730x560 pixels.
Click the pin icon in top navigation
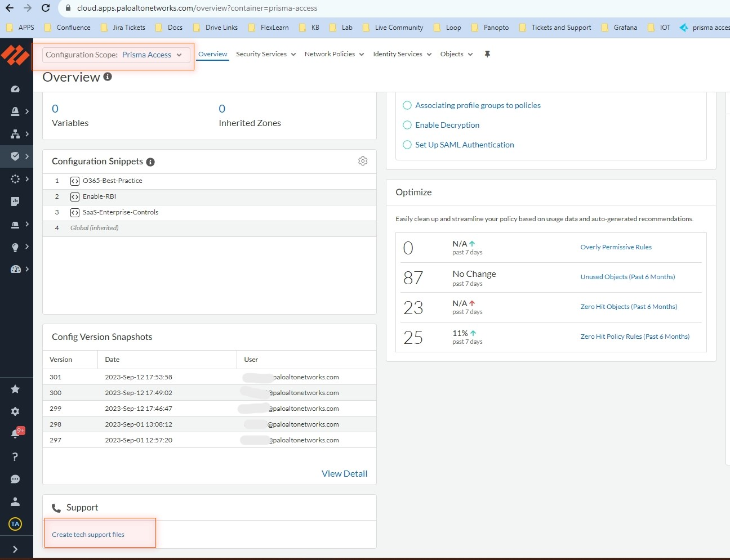487,54
